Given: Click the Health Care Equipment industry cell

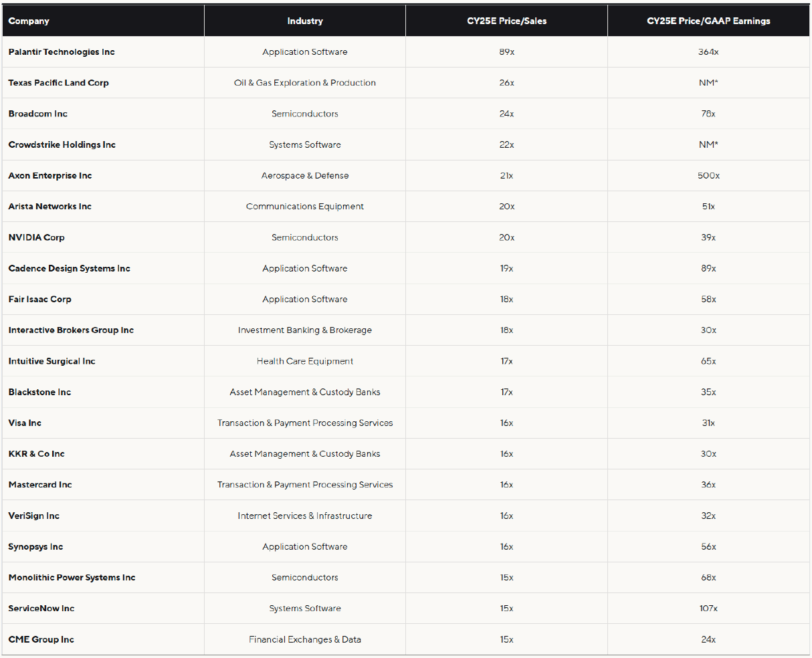Looking at the screenshot, I should coord(305,361).
